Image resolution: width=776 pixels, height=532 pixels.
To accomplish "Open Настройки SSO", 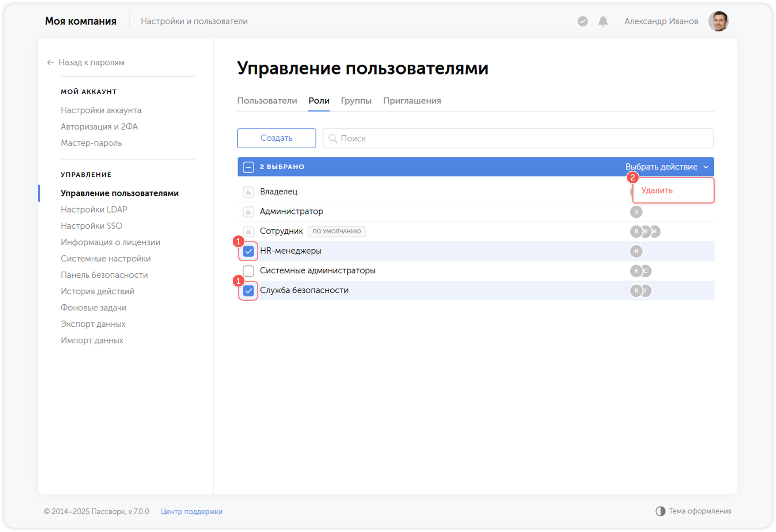I will tap(91, 226).
